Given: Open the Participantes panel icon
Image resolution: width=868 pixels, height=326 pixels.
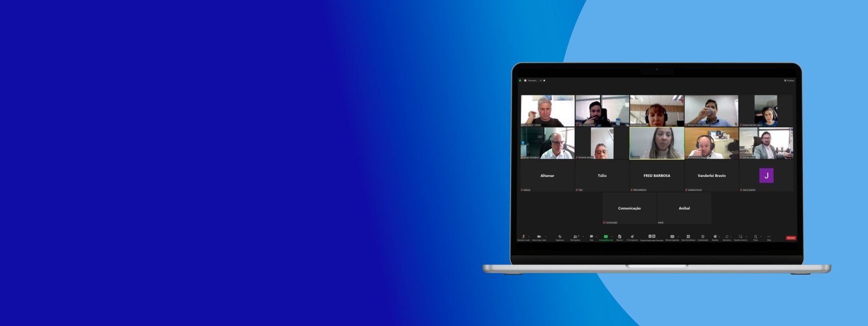Looking at the screenshot, I should click(x=575, y=237).
